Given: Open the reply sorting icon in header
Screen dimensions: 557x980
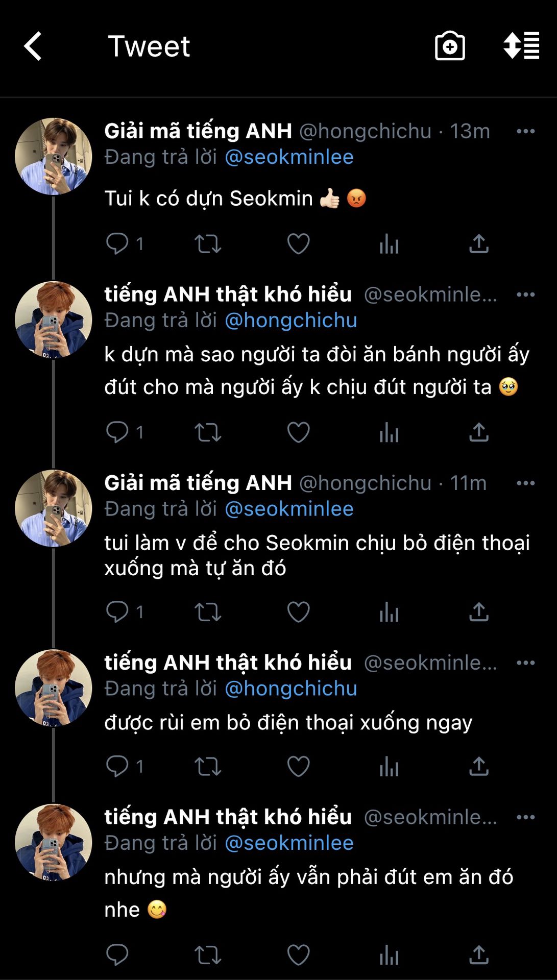Looking at the screenshot, I should [521, 46].
